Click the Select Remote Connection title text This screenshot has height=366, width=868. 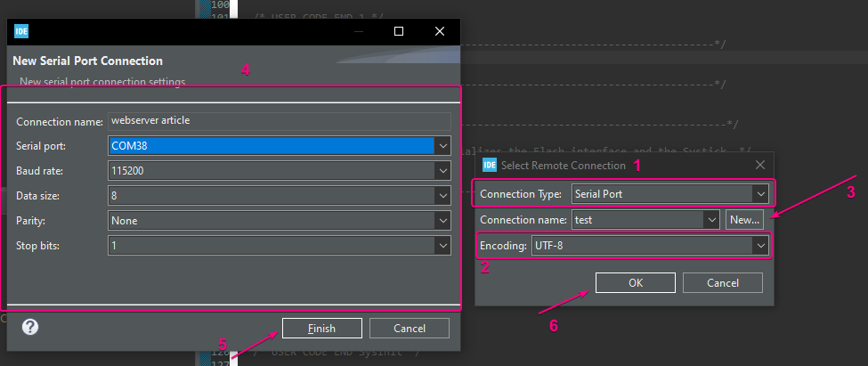pos(563,166)
